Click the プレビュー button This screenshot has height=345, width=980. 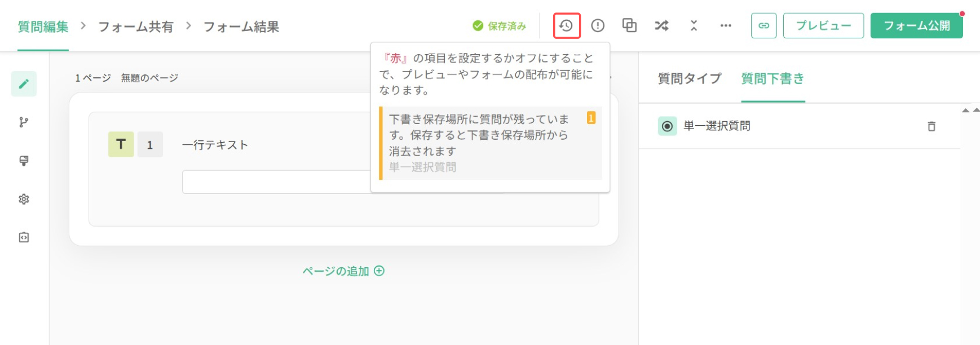pyautogui.click(x=823, y=26)
